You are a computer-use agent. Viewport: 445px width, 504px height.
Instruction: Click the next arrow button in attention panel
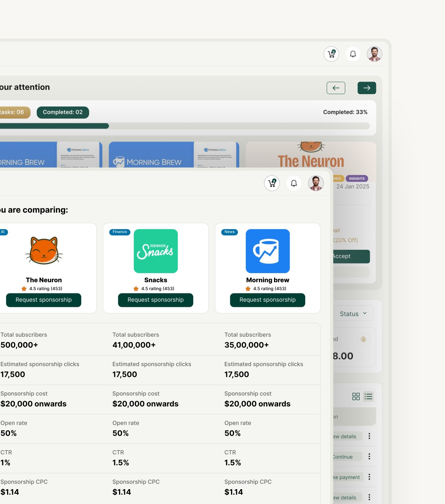tap(367, 88)
